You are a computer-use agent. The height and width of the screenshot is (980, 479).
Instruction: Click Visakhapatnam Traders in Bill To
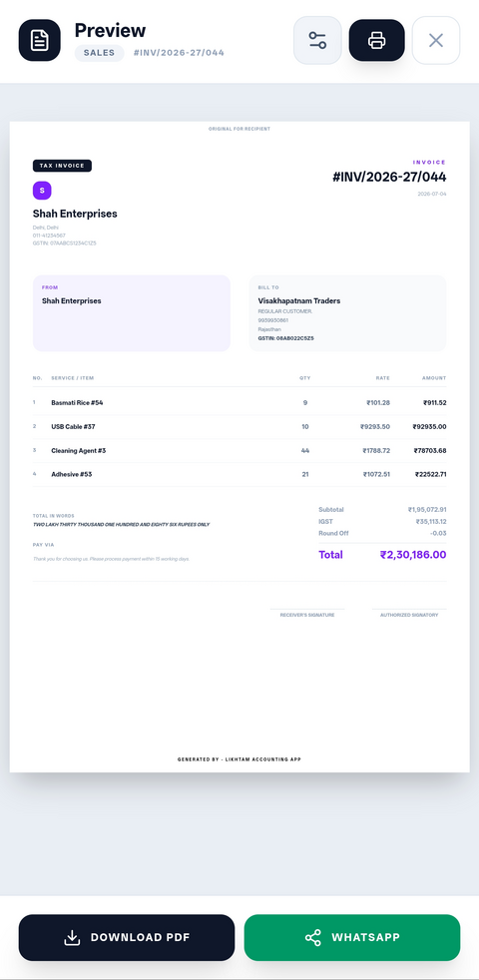pos(299,300)
